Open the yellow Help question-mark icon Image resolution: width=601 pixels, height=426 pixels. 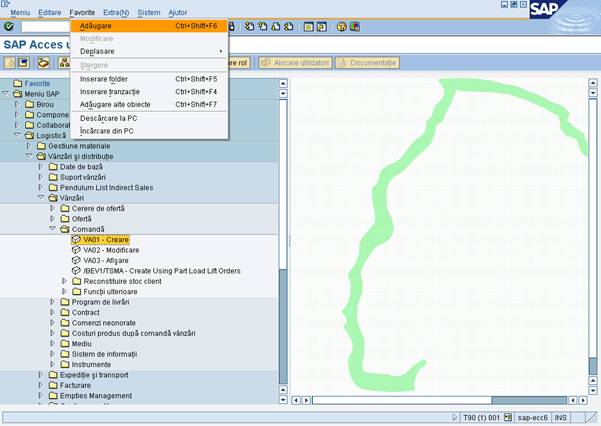pos(342,27)
